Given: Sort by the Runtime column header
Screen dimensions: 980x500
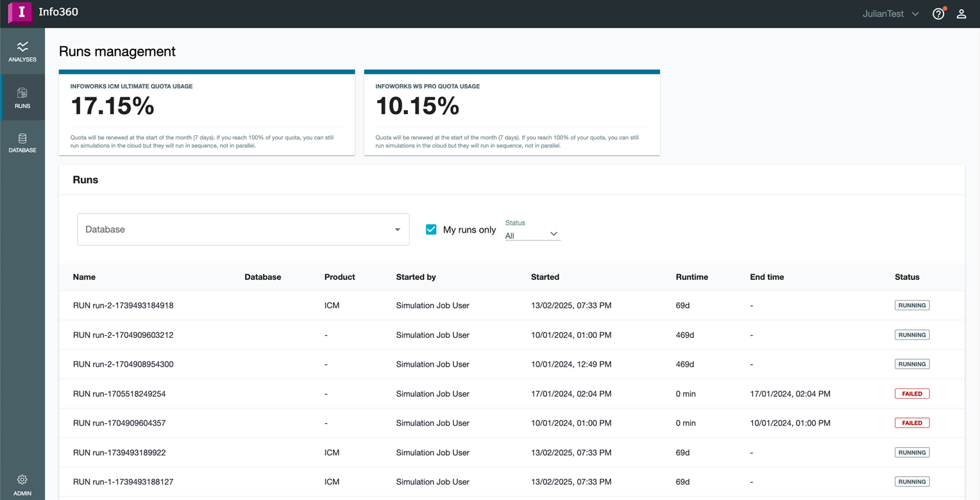Looking at the screenshot, I should 692,277.
